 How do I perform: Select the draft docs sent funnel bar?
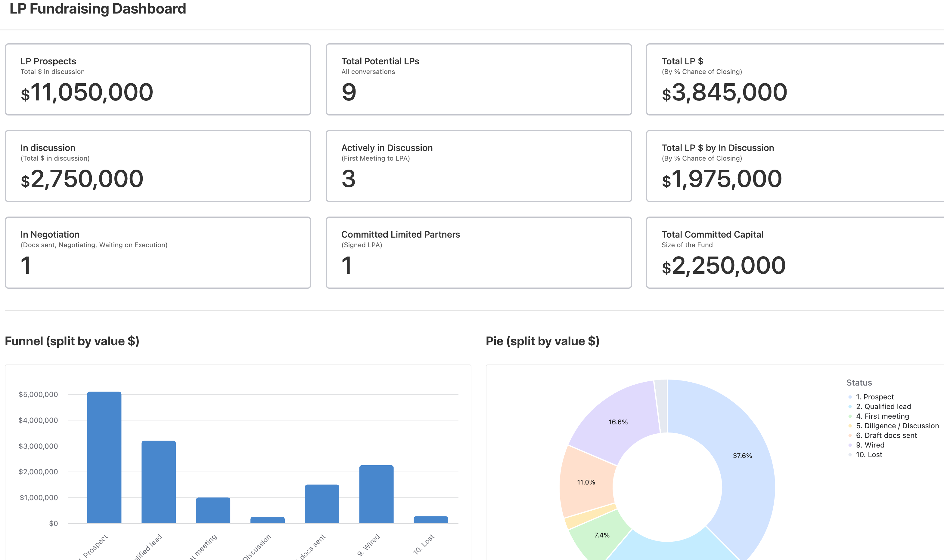click(x=322, y=504)
